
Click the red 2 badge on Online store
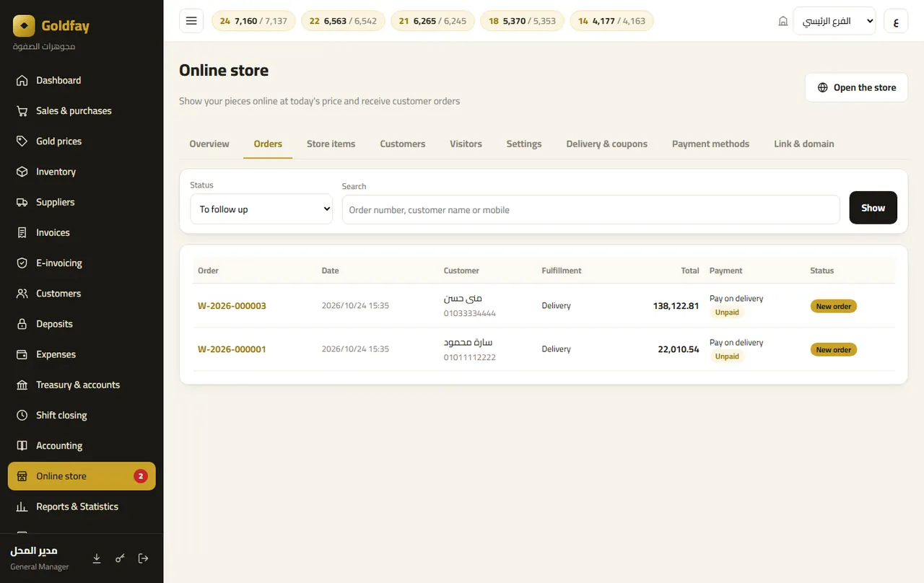(x=141, y=476)
